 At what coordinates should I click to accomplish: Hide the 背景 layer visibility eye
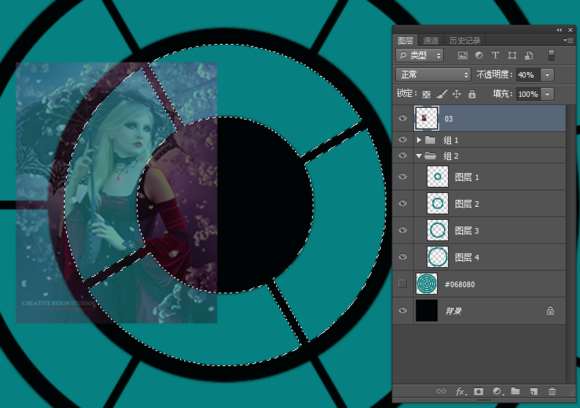(x=403, y=310)
